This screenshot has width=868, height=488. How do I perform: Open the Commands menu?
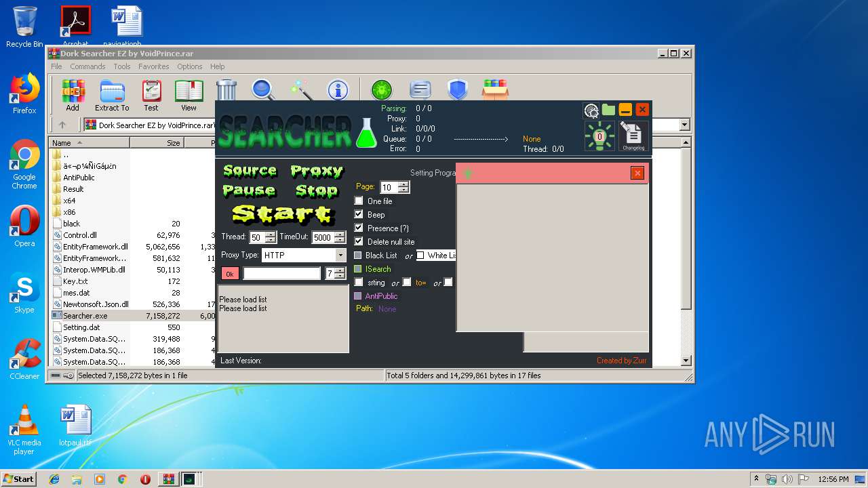coord(87,66)
